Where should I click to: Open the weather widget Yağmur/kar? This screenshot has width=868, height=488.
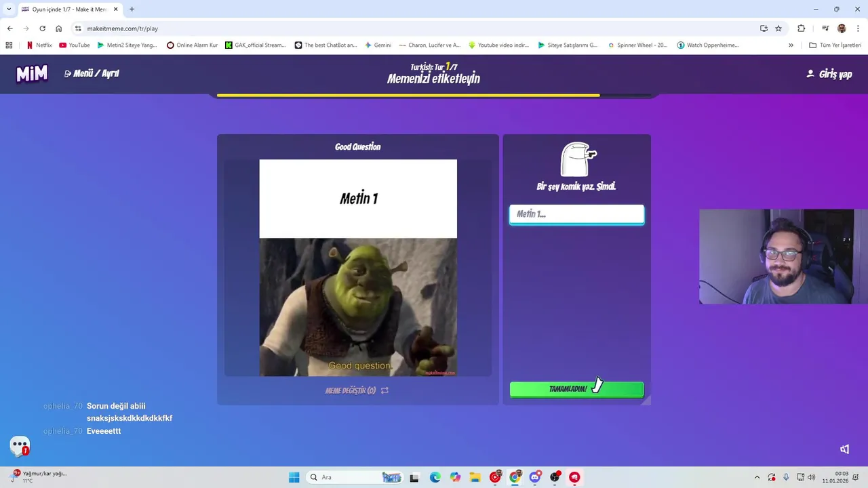pos(38,477)
